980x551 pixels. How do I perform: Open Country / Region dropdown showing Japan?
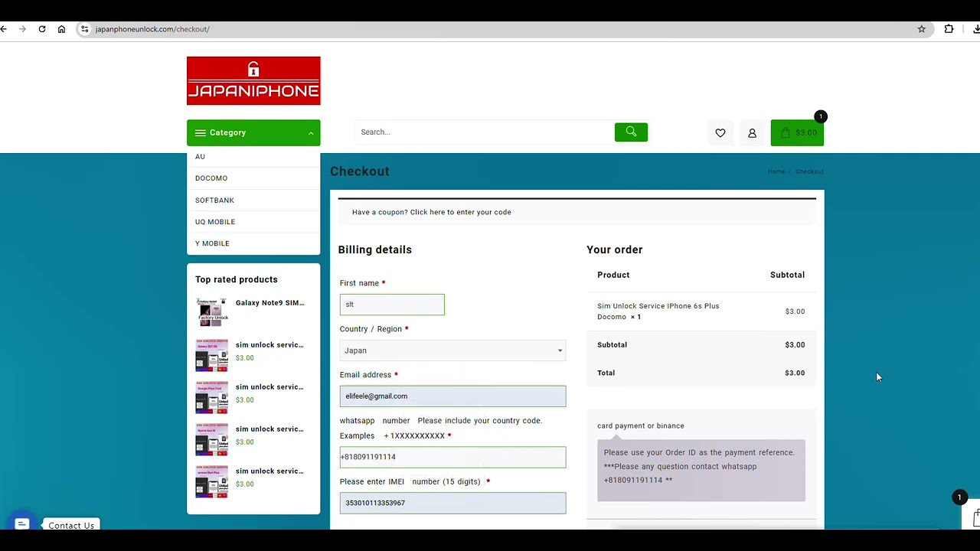tap(452, 350)
